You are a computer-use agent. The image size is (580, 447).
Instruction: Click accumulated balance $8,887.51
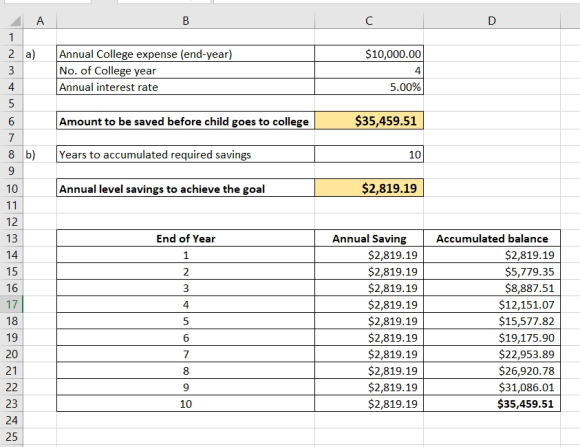point(492,288)
